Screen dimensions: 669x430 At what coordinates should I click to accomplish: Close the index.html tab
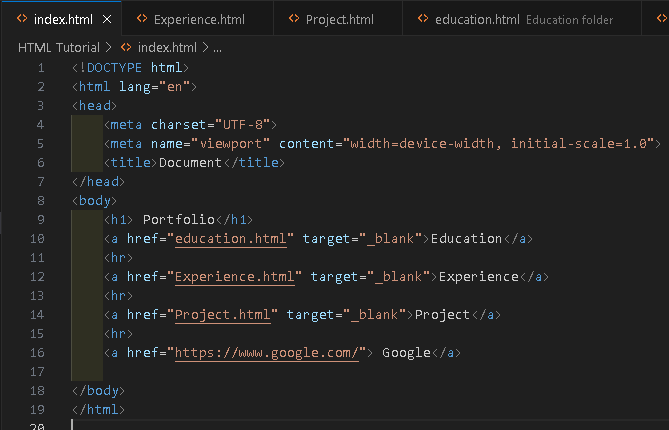click(107, 20)
